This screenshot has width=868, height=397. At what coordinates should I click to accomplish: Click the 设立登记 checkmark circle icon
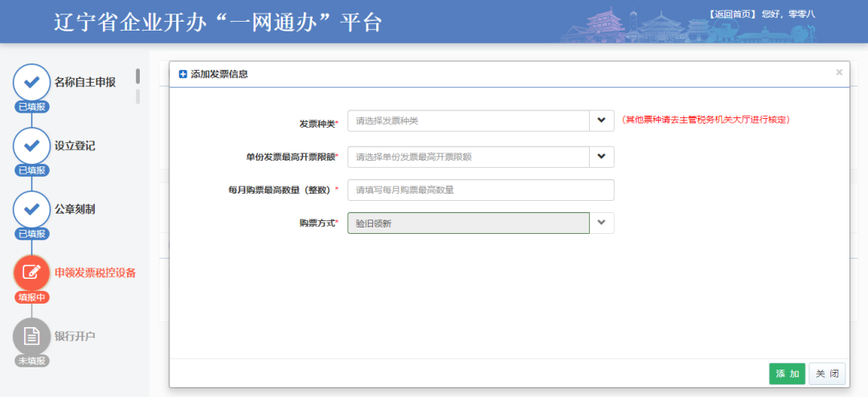tap(31, 146)
